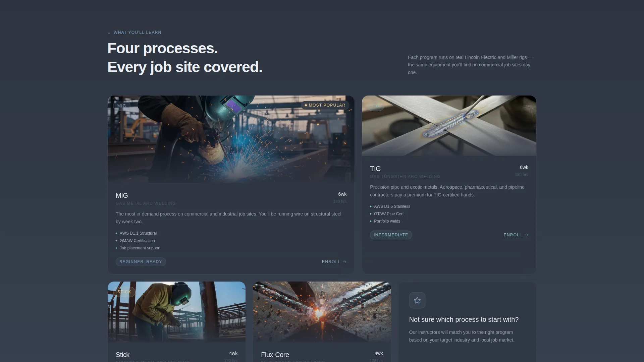The height and width of the screenshot is (362, 644).
Task: Click the Intermediate badge
Action: 391,235
